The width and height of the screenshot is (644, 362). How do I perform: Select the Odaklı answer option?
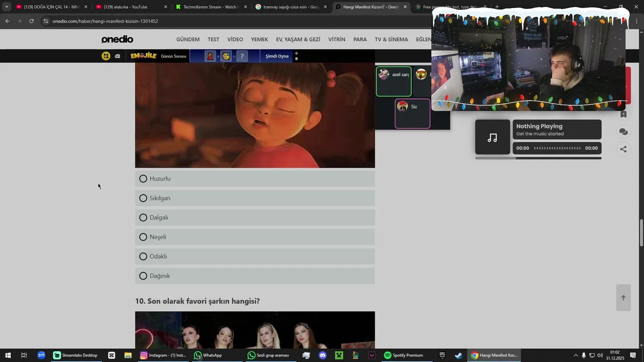pyautogui.click(x=255, y=256)
